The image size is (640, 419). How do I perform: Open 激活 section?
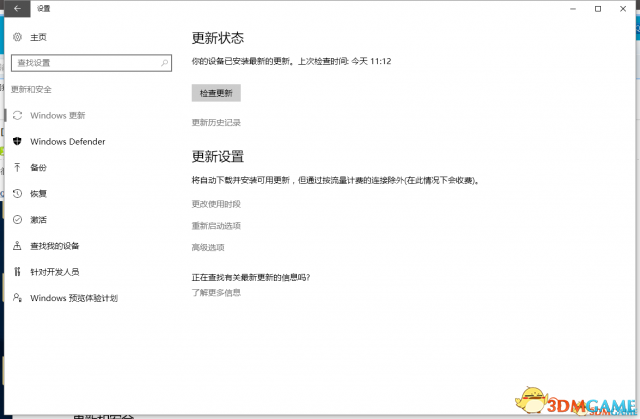[x=38, y=219]
